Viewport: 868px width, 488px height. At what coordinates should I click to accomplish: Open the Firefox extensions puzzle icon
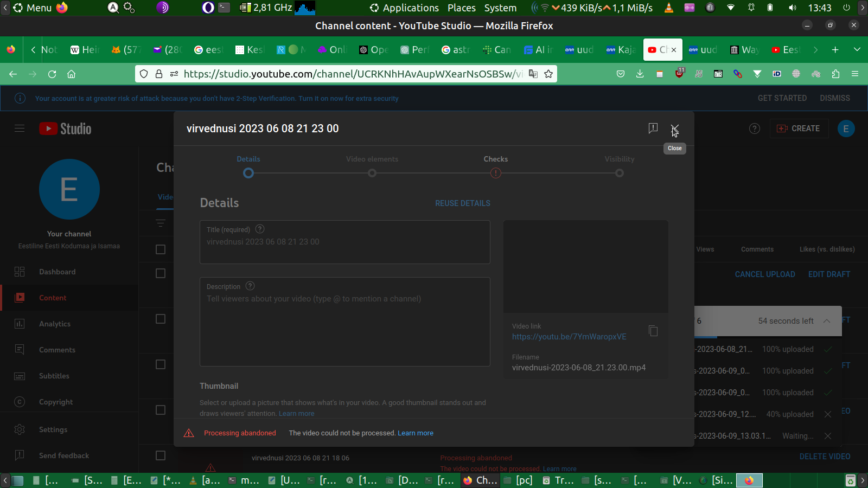[x=835, y=74]
